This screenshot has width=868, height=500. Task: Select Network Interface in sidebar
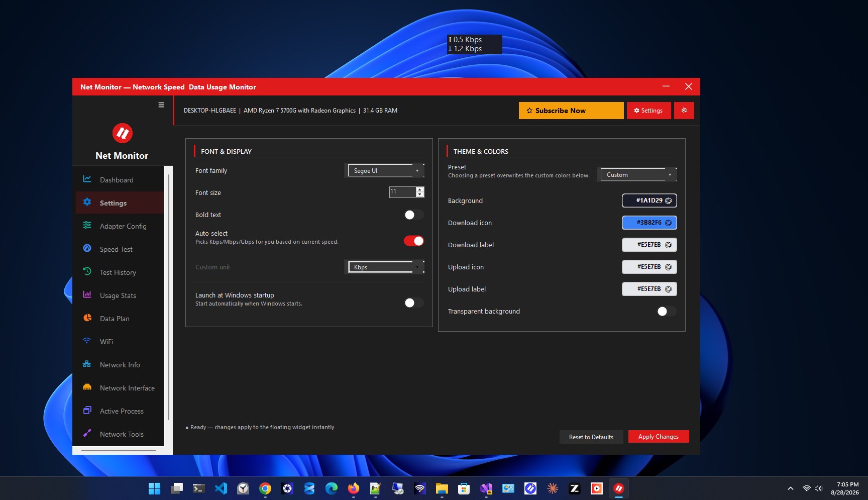[120, 388]
